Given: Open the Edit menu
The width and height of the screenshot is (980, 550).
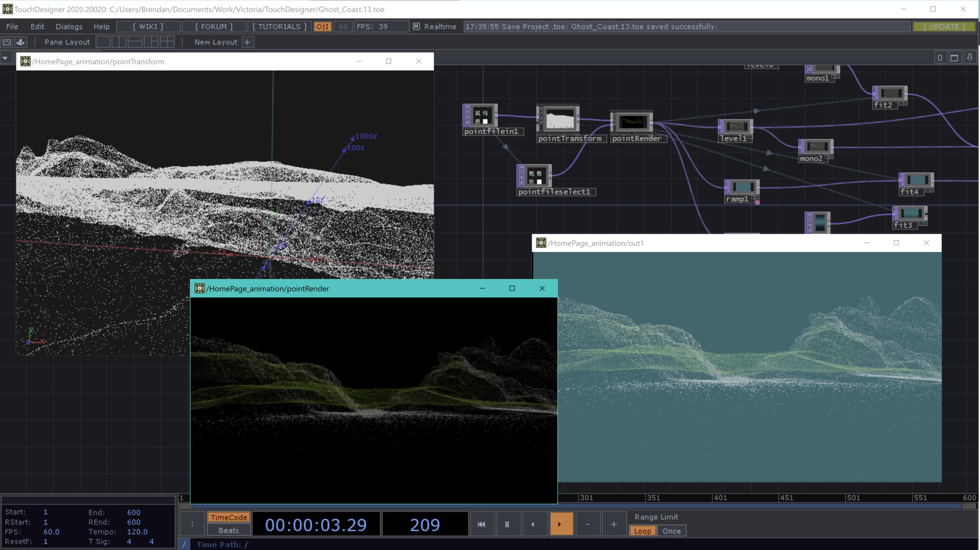Looking at the screenshot, I should [x=37, y=26].
